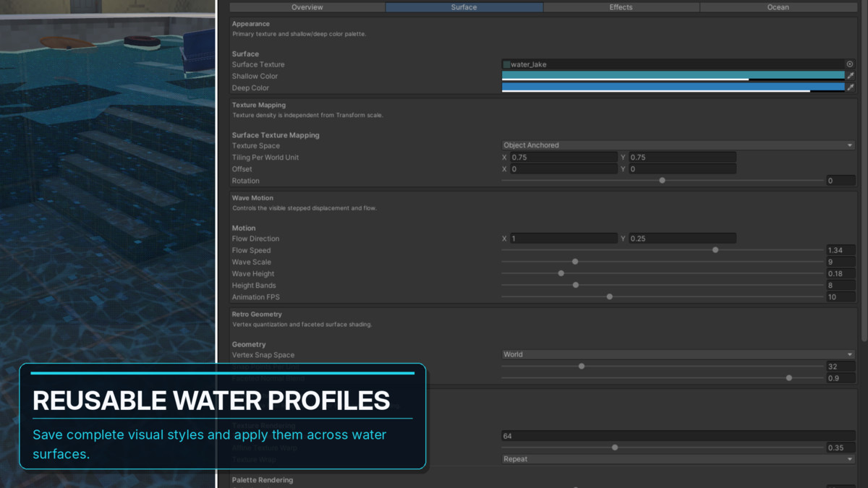The image size is (868, 488).
Task: Open the Shallow Color swatch
Action: [x=673, y=76]
